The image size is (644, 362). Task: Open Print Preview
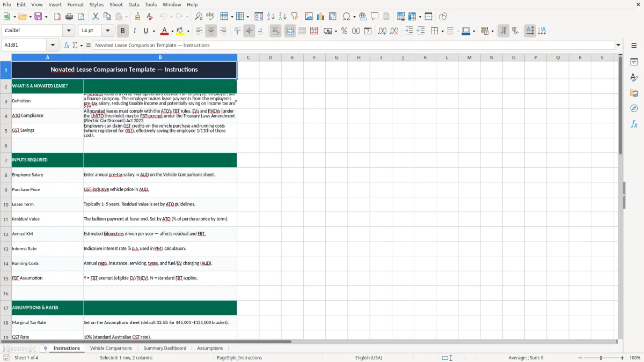(80, 17)
